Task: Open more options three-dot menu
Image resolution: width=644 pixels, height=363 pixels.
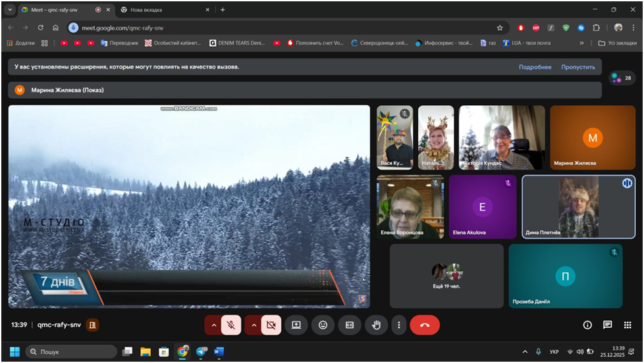Action: pos(398,325)
